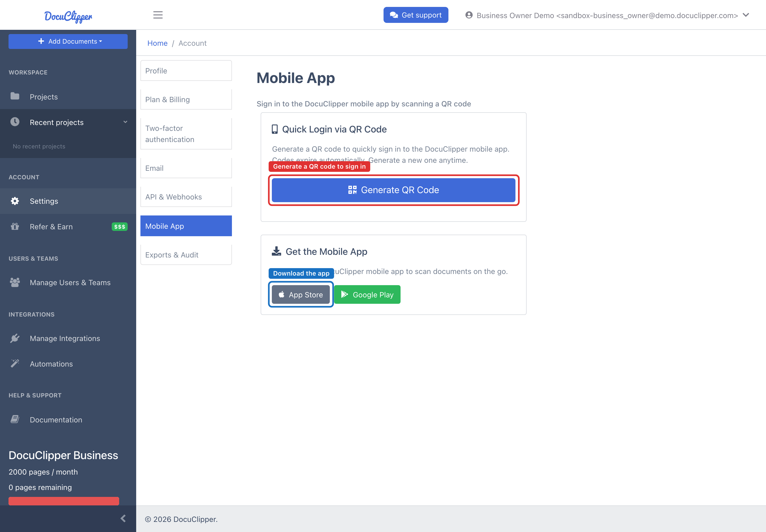The height and width of the screenshot is (532, 766).
Task: Click the '© 2026 DocuClipper.' footer text
Action: pyautogui.click(x=181, y=519)
